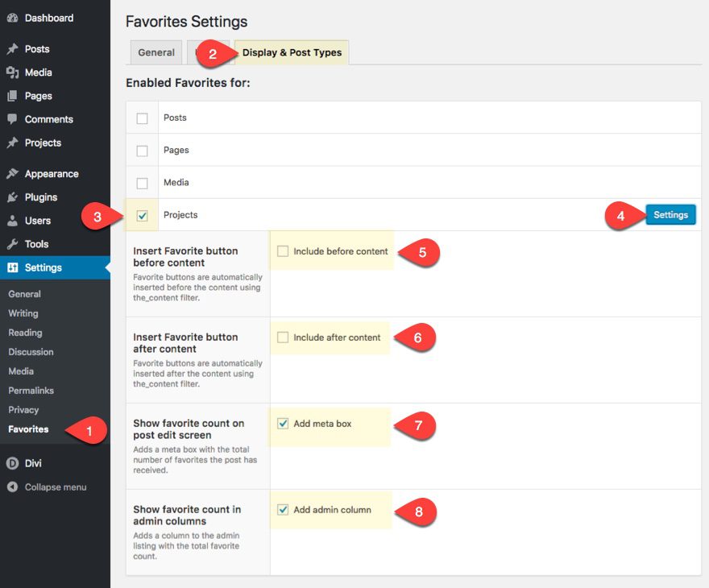Click the Enabled Favorites for heading
Image resolution: width=709 pixels, height=588 pixels.
pos(188,83)
